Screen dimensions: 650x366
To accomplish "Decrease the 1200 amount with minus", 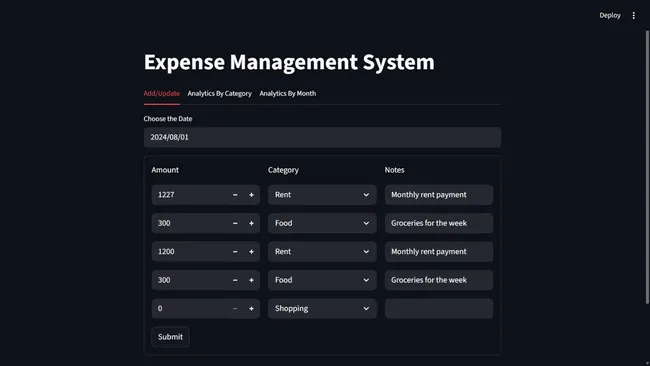I will (x=235, y=252).
